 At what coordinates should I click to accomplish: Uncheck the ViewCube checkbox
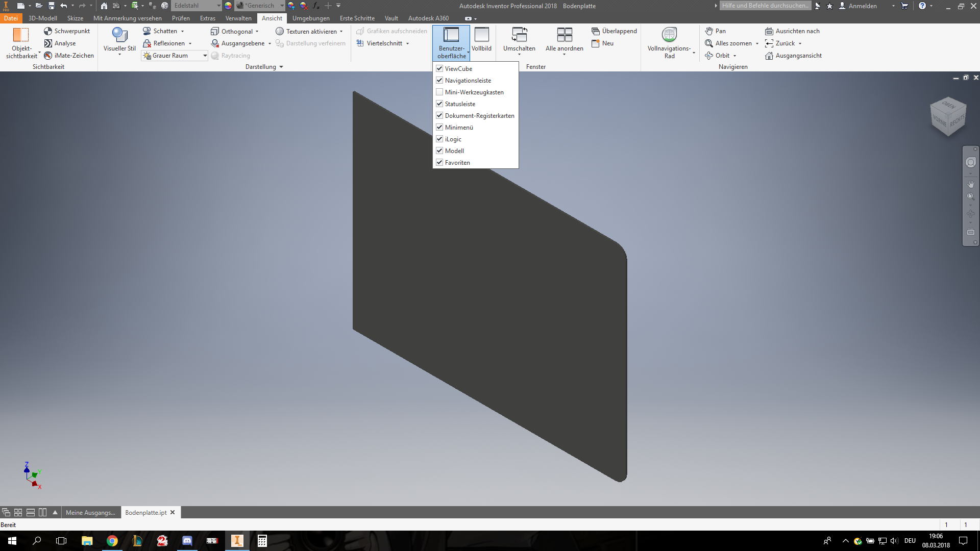coord(439,68)
